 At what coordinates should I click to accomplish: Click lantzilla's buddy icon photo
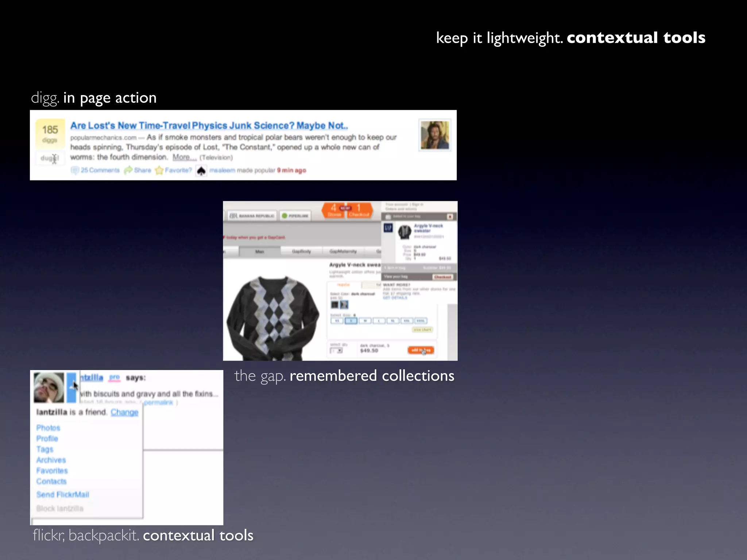49,387
